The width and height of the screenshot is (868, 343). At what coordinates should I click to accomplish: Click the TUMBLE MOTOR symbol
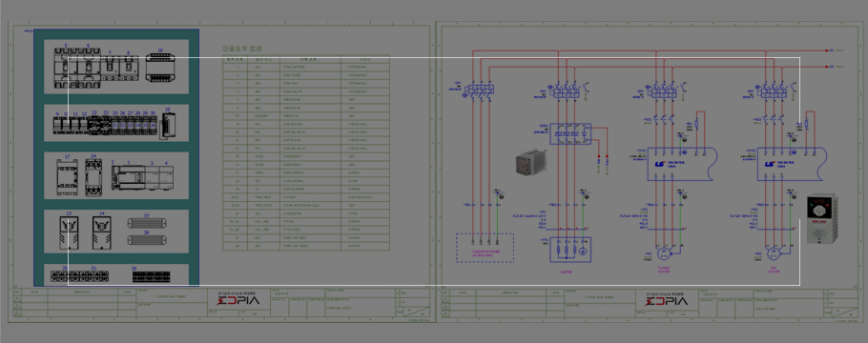663,252
